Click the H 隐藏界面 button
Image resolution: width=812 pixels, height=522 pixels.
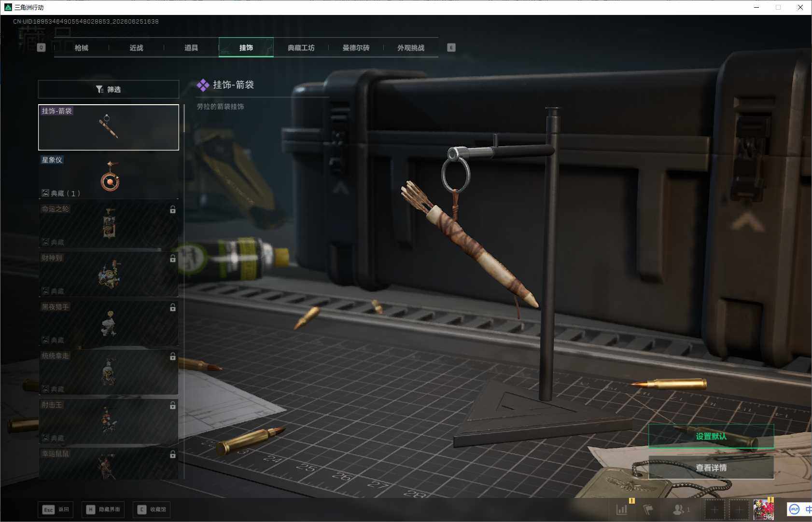(103, 509)
